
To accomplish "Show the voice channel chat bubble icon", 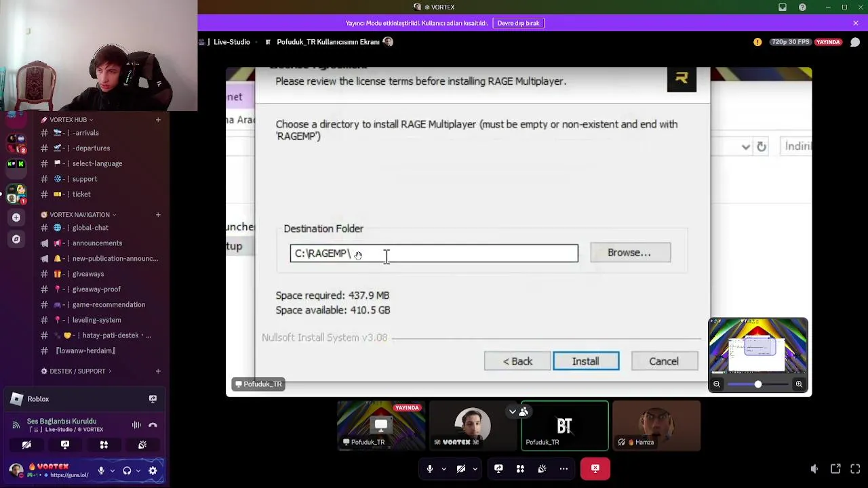I will coord(855,42).
